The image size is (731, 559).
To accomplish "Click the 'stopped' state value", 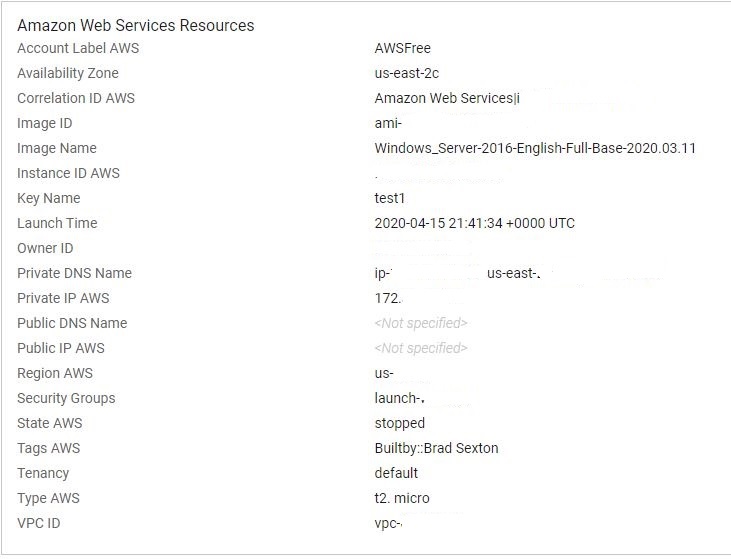I will point(400,423).
